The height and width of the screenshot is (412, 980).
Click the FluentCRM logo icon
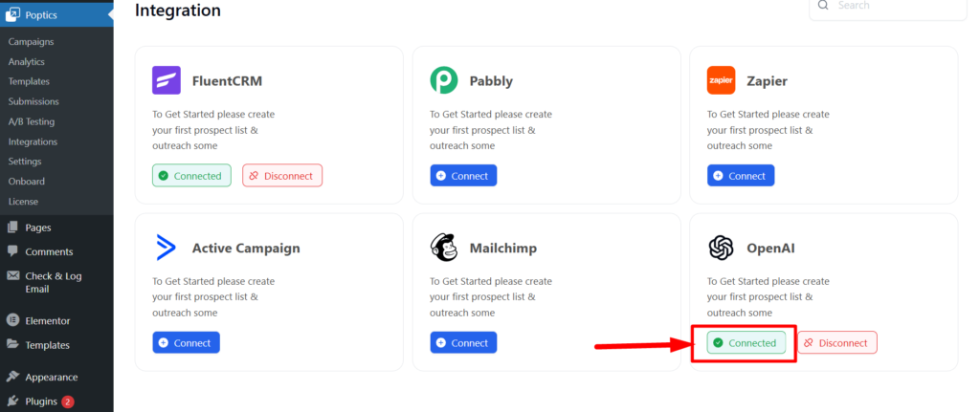[x=167, y=80]
